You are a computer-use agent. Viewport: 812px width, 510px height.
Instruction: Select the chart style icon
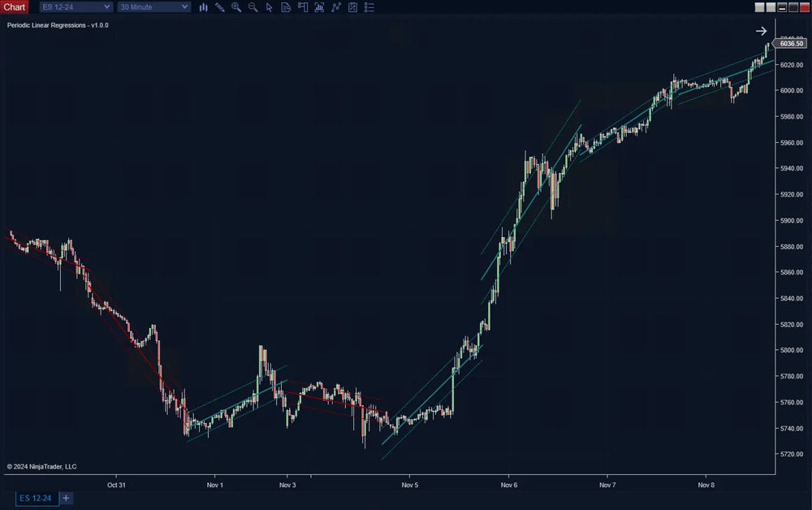coord(204,7)
